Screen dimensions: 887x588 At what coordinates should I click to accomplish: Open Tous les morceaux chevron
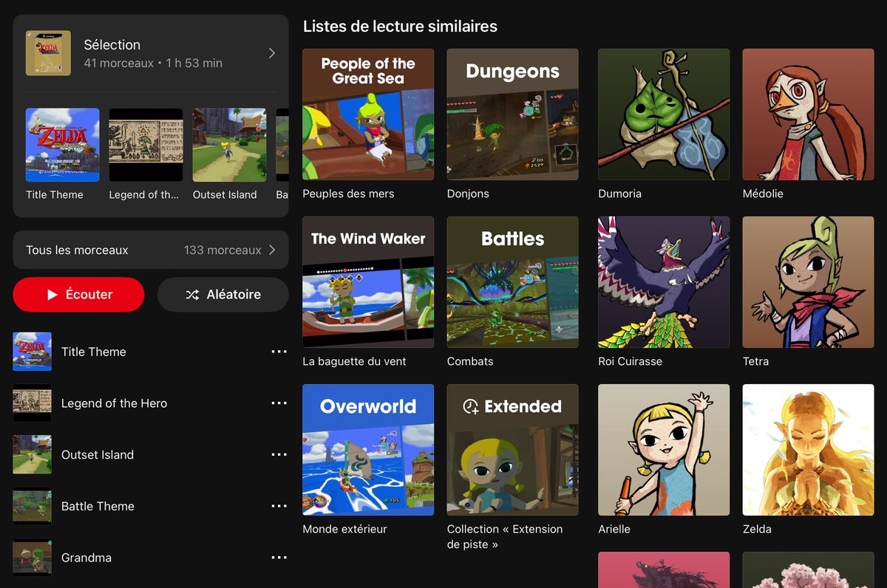click(x=272, y=250)
